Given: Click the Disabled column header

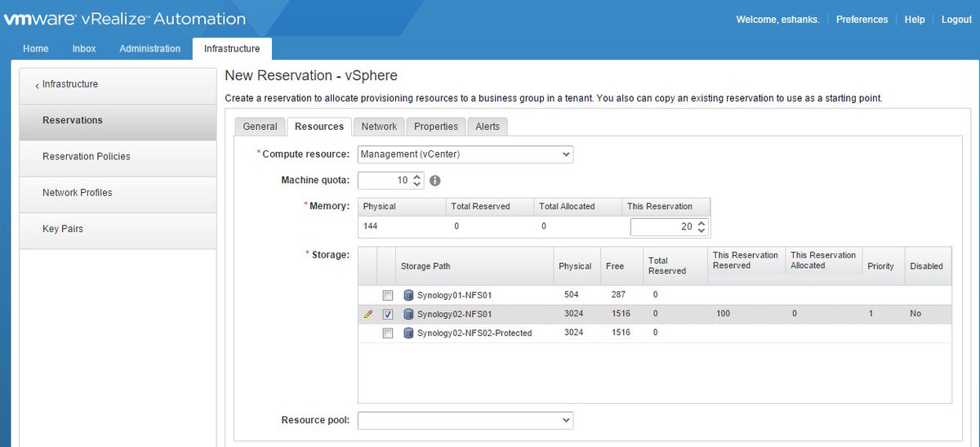Looking at the screenshot, I should tap(928, 266).
